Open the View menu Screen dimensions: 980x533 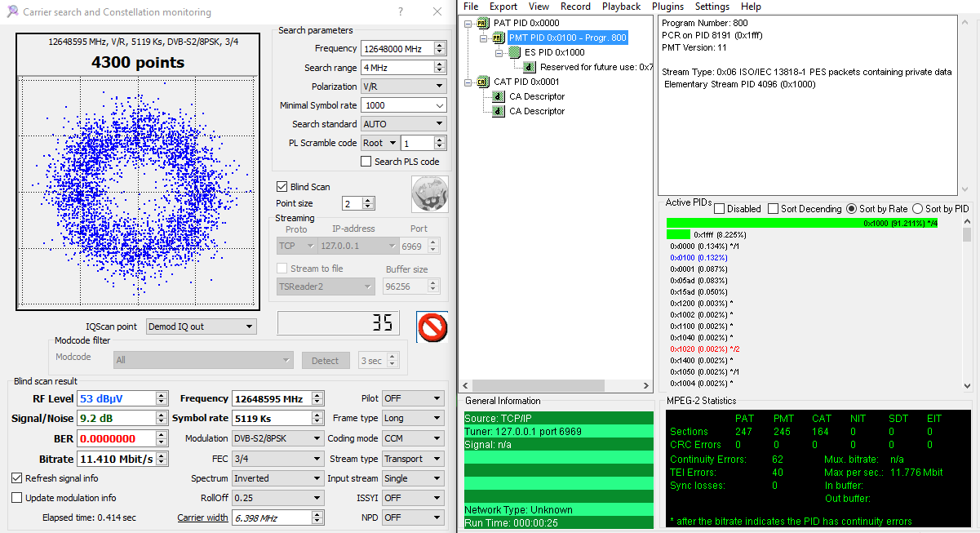[539, 7]
